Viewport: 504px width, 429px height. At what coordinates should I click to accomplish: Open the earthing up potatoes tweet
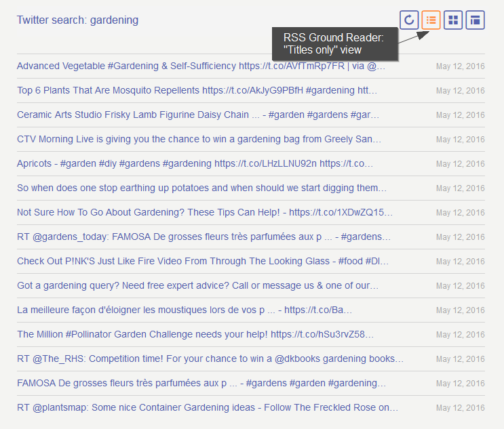pos(201,188)
